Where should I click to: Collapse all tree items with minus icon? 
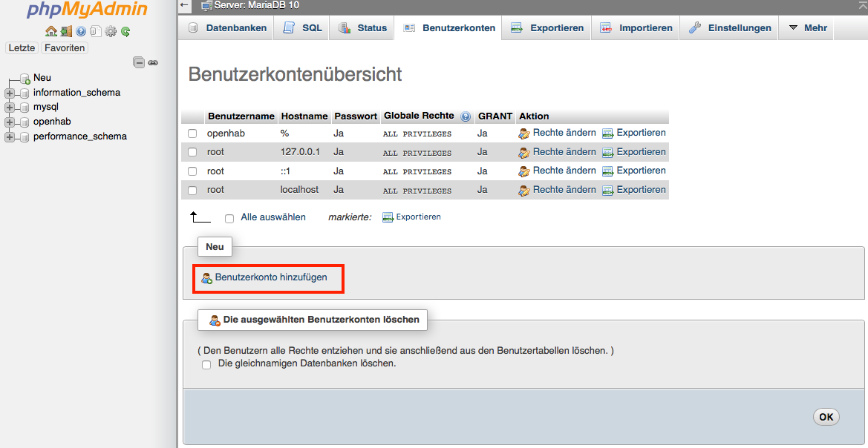(139, 63)
